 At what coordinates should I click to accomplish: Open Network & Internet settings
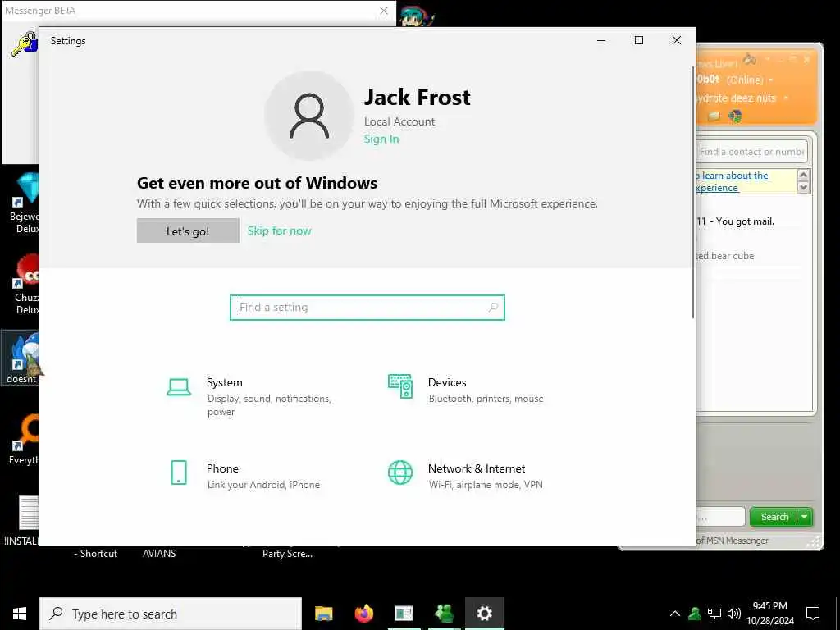tap(465, 475)
